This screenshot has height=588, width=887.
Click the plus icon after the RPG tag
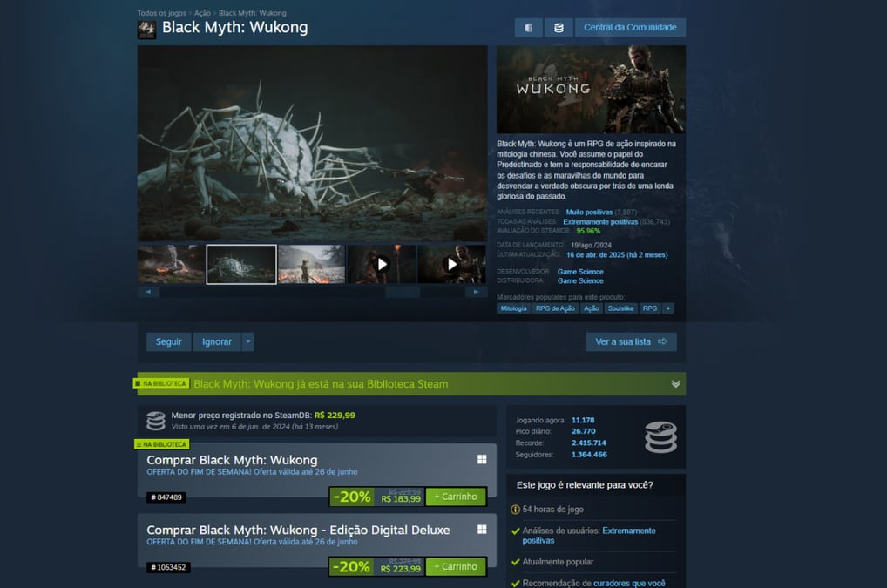tap(668, 308)
